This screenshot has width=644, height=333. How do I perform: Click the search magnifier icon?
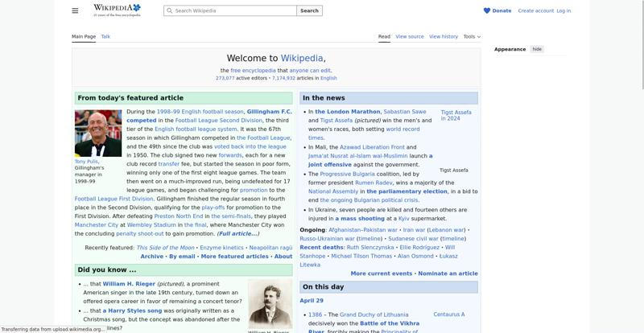click(x=169, y=11)
